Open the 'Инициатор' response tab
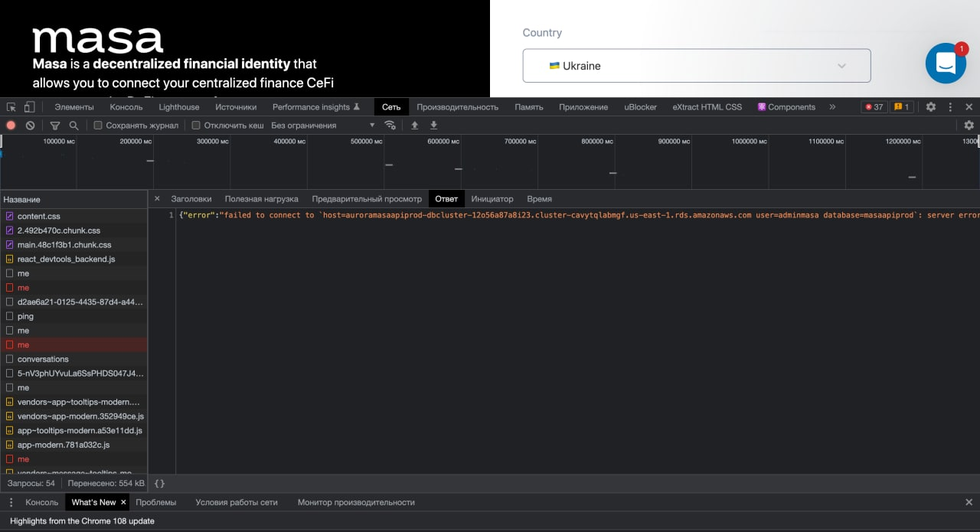The width and height of the screenshot is (980, 532). (492, 198)
